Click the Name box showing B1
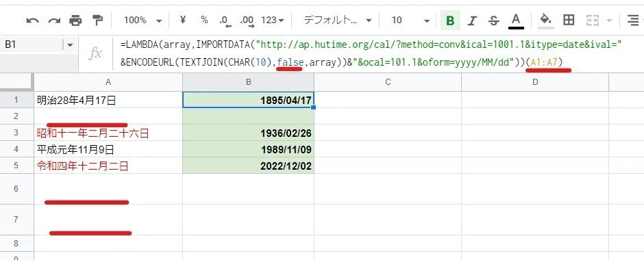Screen dimensions: 644x260 click(32, 44)
